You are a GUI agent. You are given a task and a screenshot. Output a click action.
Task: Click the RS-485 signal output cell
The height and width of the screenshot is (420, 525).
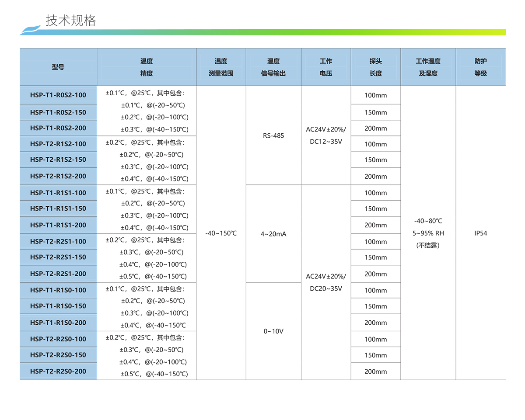tap(273, 135)
